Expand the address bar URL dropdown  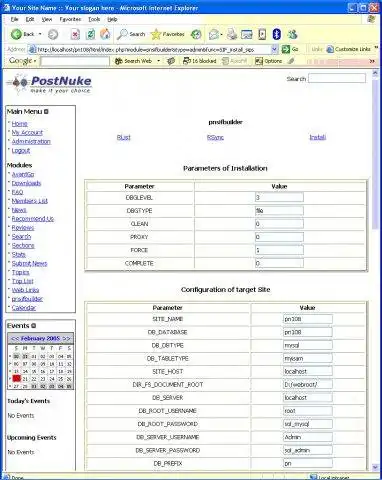coord(274,49)
